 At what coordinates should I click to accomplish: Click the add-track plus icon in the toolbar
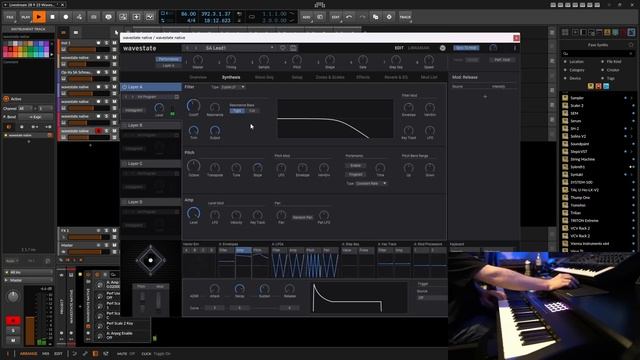(136, 17)
